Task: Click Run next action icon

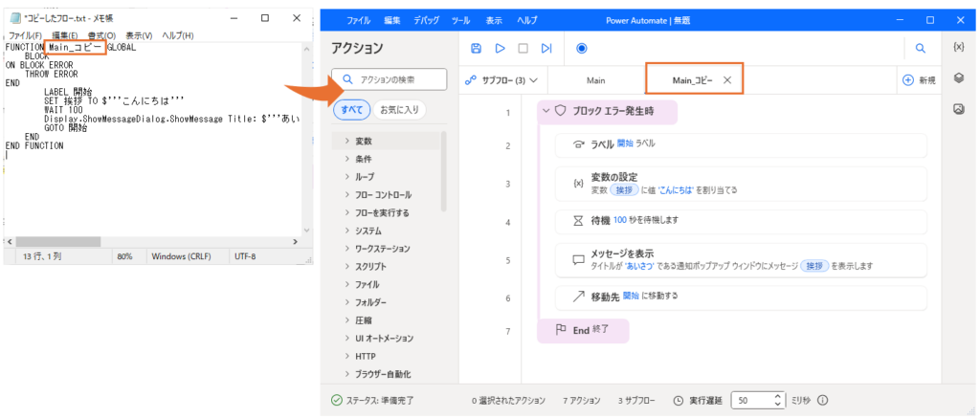Action: click(x=546, y=48)
